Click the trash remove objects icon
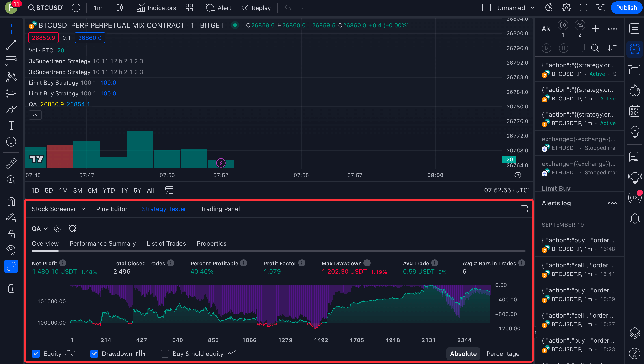 coord(11,288)
